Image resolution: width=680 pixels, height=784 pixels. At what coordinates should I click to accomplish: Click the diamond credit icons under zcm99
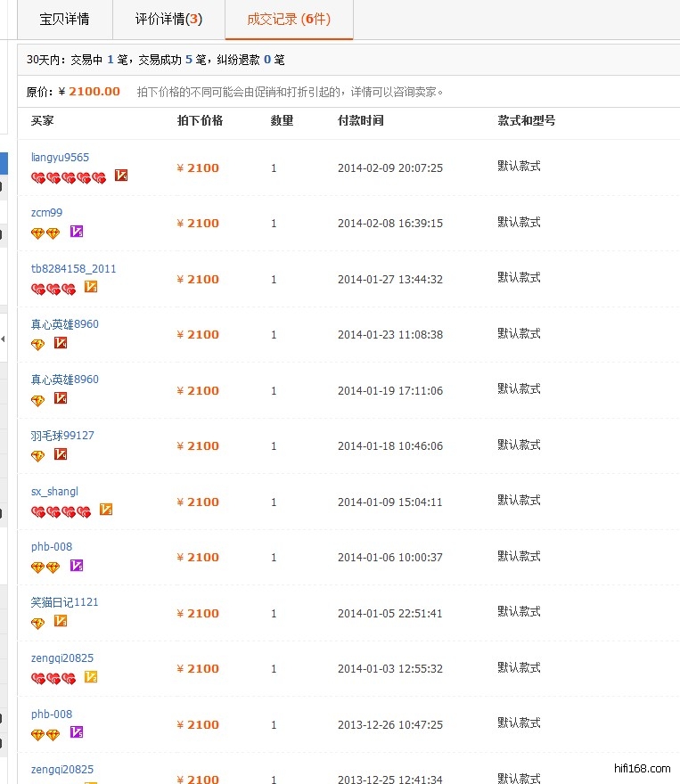(45, 233)
